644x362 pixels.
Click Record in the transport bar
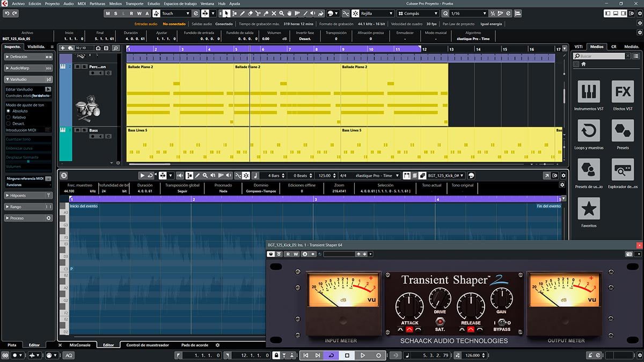[378, 355]
